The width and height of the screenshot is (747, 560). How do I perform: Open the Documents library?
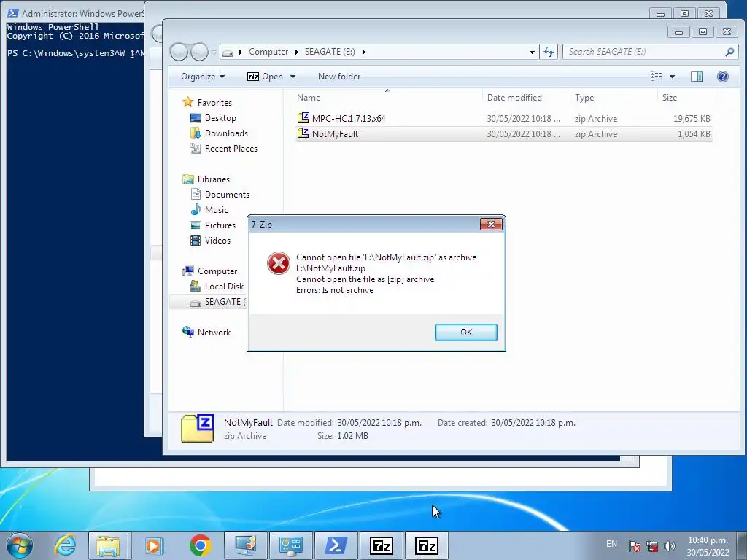click(x=227, y=194)
